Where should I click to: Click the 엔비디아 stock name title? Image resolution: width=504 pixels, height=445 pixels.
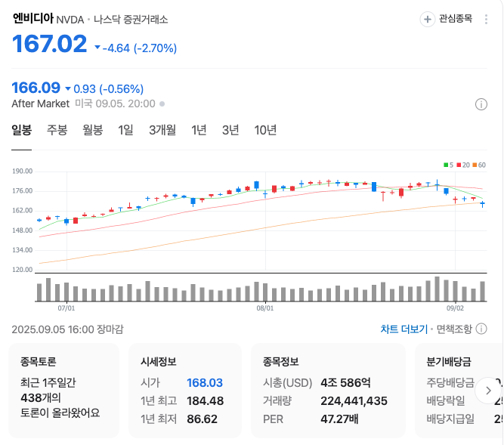point(32,18)
